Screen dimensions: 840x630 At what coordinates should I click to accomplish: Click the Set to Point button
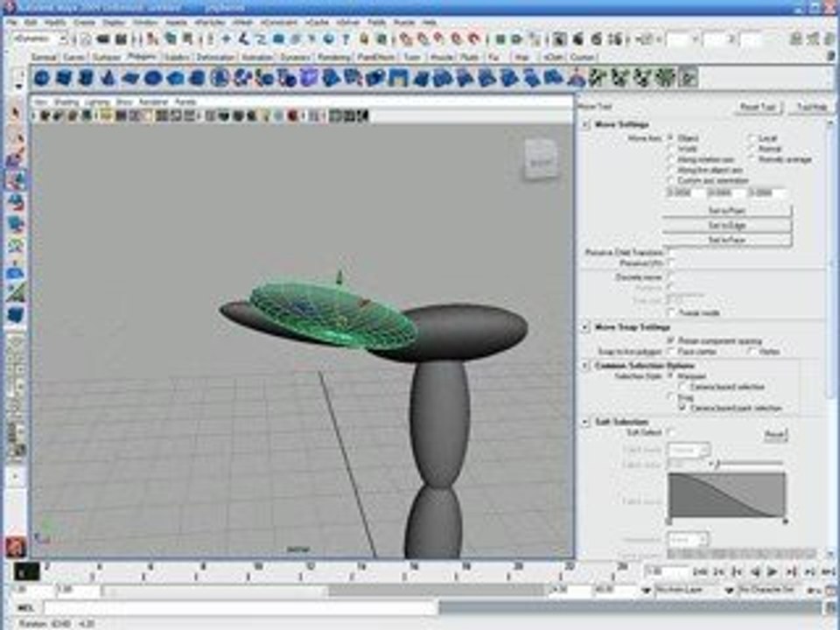tap(727, 211)
